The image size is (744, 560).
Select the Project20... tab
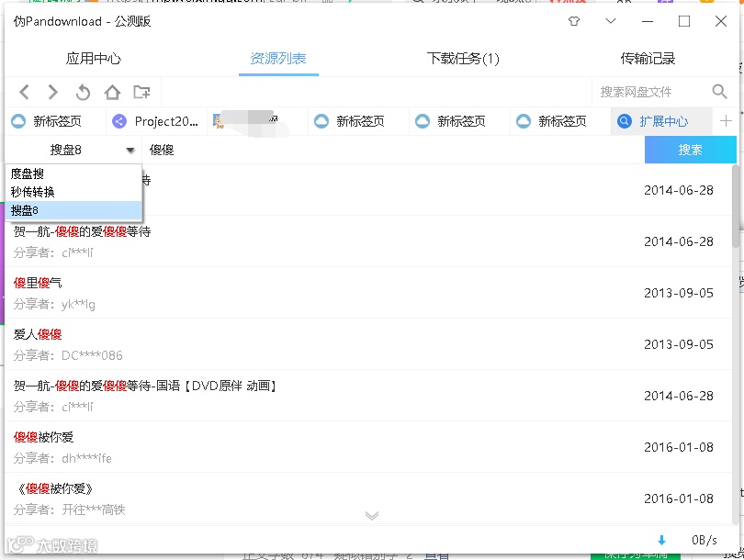pyautogui.click(x=156, y=121)
